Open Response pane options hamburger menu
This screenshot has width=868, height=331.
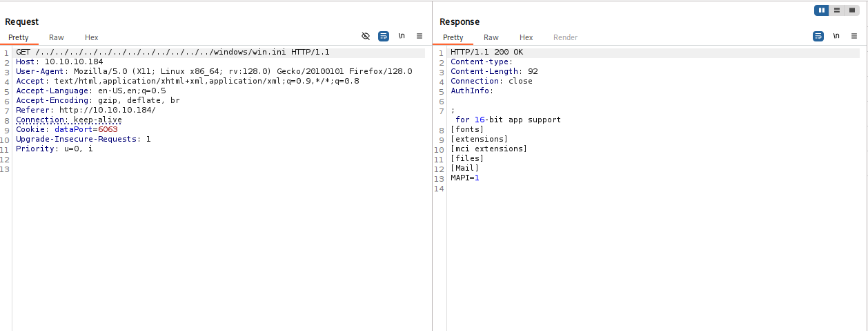[854, 36]
